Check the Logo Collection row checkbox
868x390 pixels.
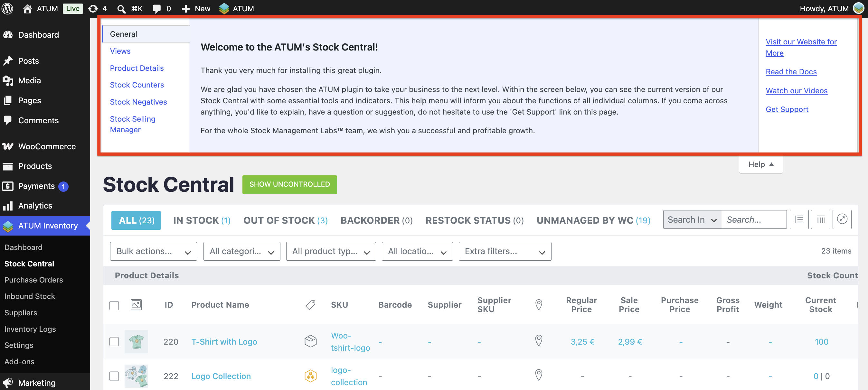(114, 376)
